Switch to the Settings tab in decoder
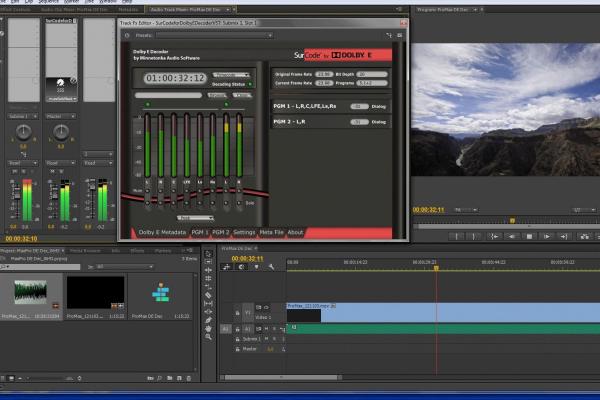 [244, 232]
